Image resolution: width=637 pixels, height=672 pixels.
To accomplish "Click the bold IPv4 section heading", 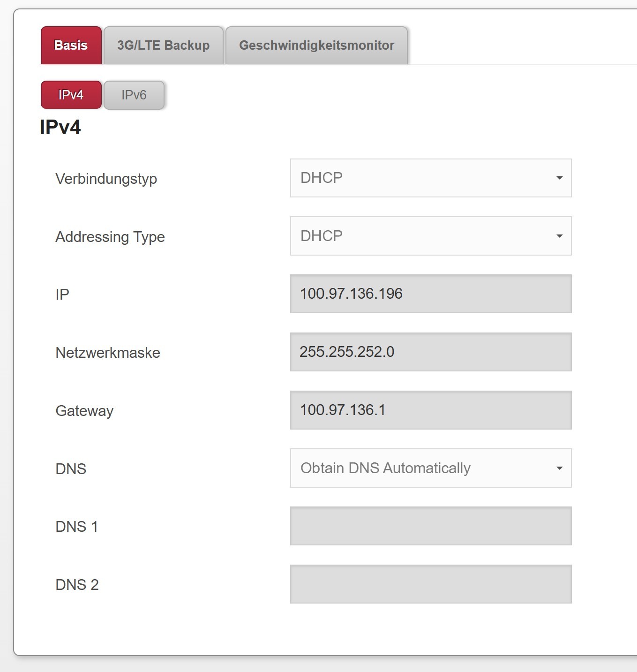I will pos(60,127).
